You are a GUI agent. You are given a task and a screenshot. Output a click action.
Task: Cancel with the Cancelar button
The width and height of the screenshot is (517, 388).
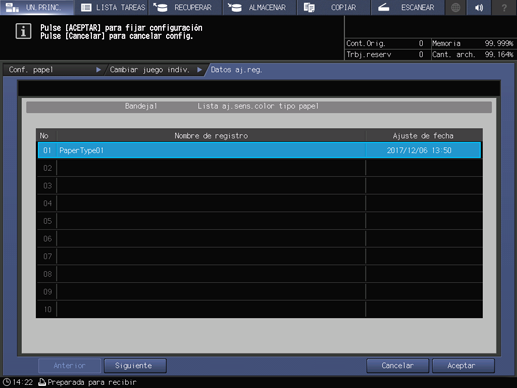(x=397, y=366)
